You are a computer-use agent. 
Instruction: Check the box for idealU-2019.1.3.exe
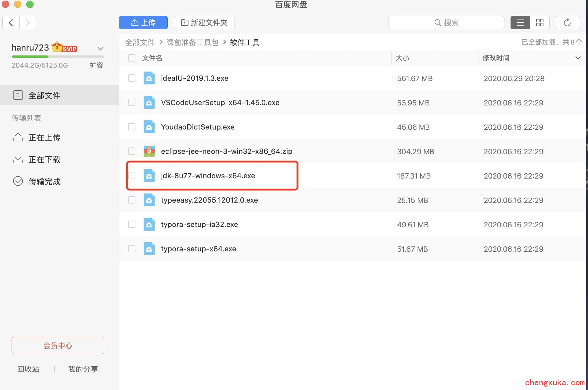point(132,78)
